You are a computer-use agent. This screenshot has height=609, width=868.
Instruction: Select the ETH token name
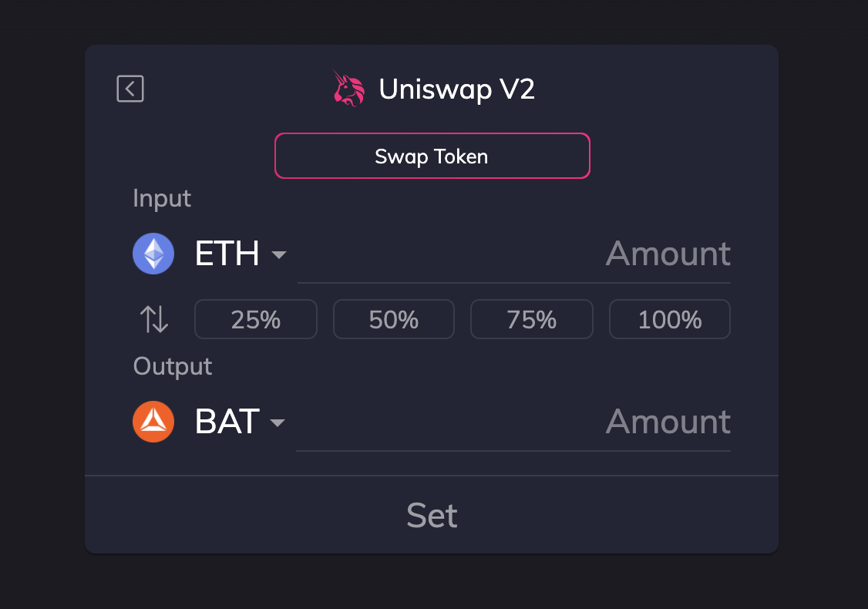click(x=227, y=254)
